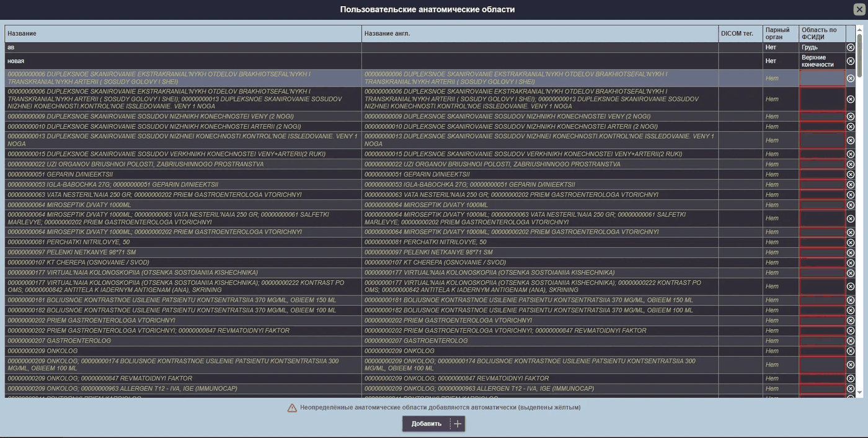The image size is (868, 438).
Task: Delete row 00000000097 PELENKI NETKANYE
Action: tap(851, 252)
